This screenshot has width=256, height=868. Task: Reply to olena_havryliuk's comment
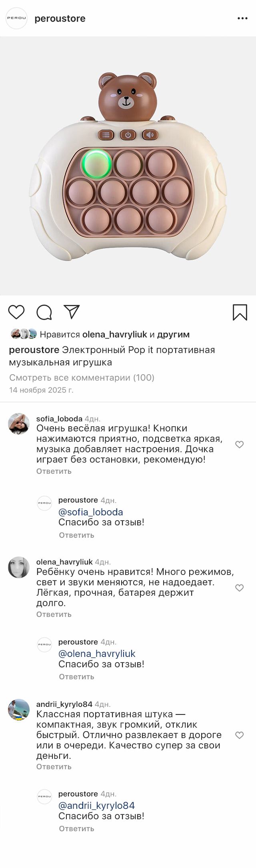54,614
